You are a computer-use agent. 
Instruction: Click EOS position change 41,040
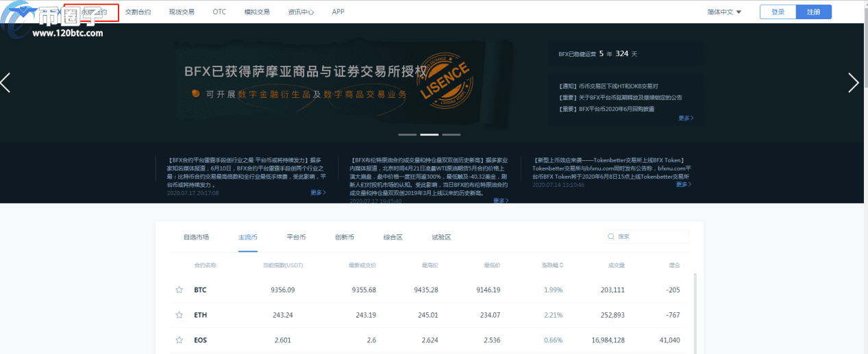click(669, 340)
